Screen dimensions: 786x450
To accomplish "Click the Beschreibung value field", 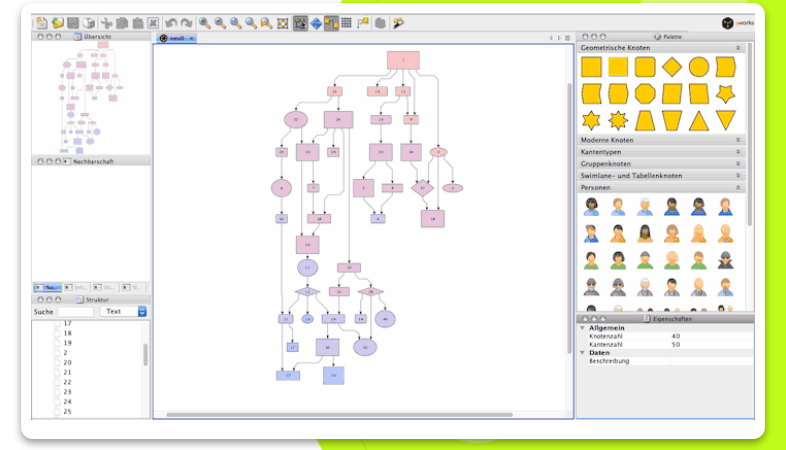I will point(712,361).
